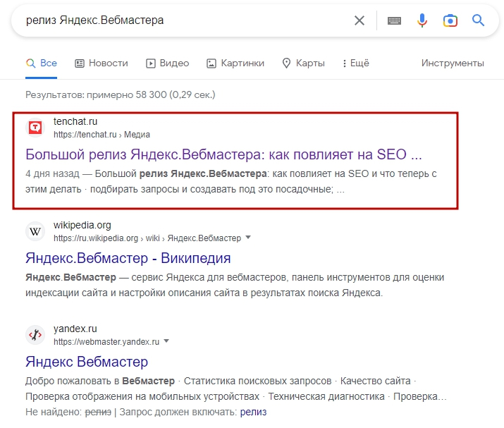The image size is (504, 428).
Task: Switch to the Новости tab
Action: tap(102, 63)
